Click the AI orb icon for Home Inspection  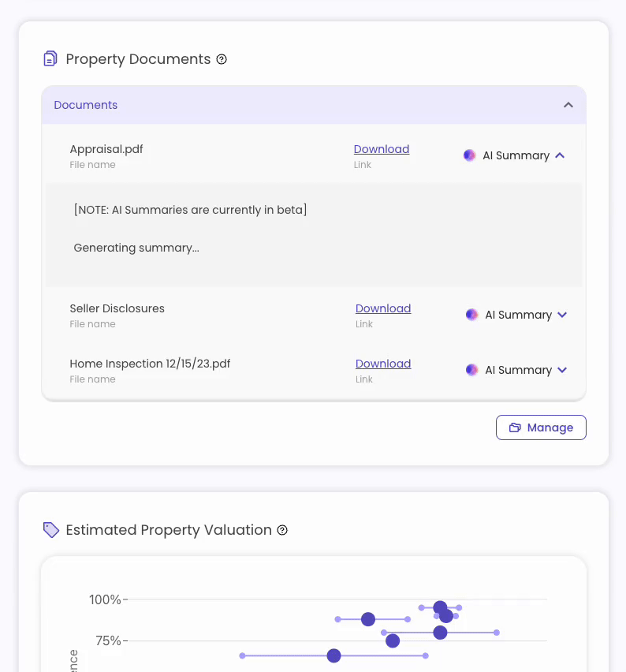pos(471,370)
